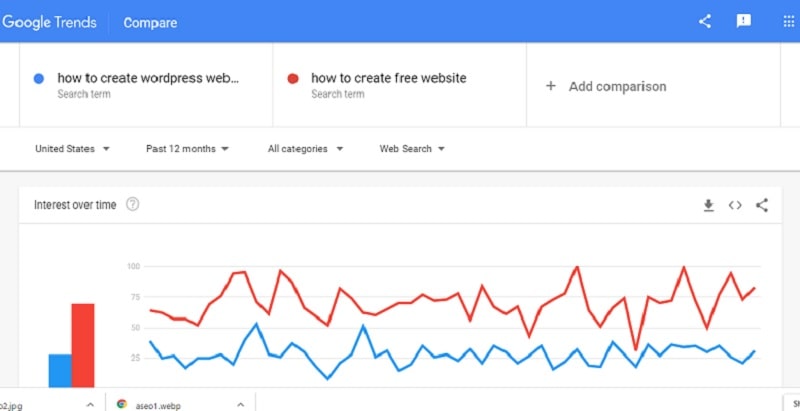Open the embed code icon for chart

click(x=735, y=206)
